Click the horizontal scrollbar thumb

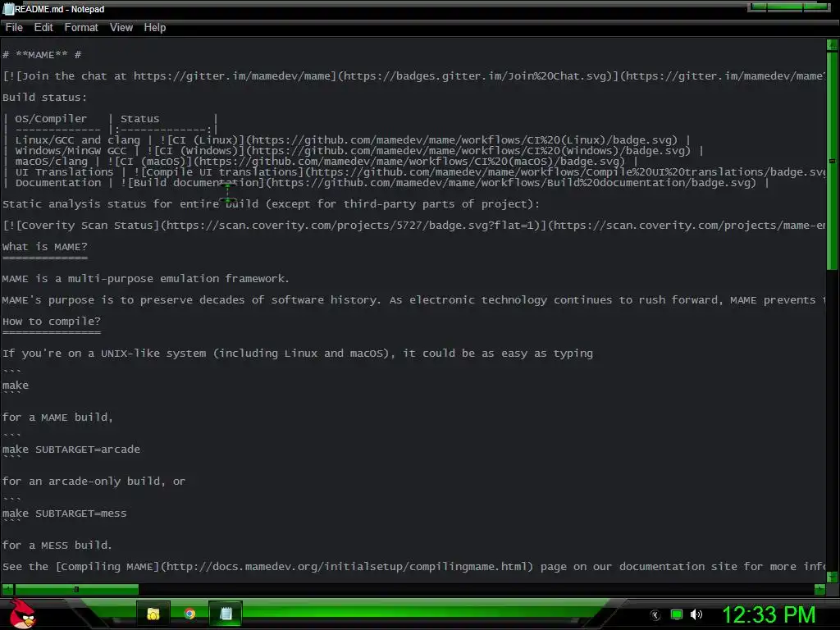click(76, 589)
